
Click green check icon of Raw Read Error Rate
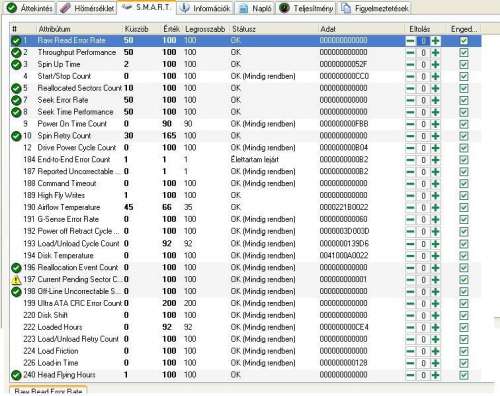(16, 41)
